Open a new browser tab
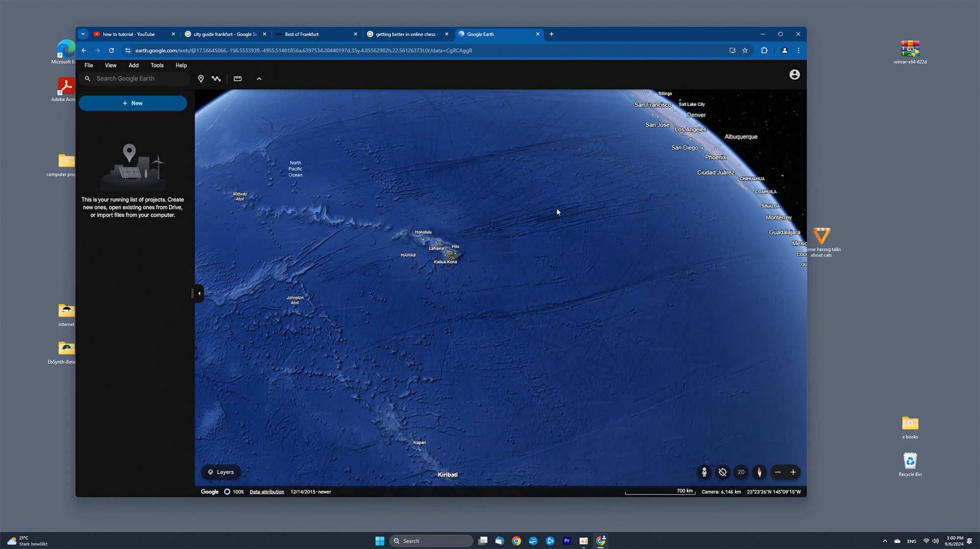Image resolution: width=980 pixels, height=549 pixels. (x=551, y=34)
